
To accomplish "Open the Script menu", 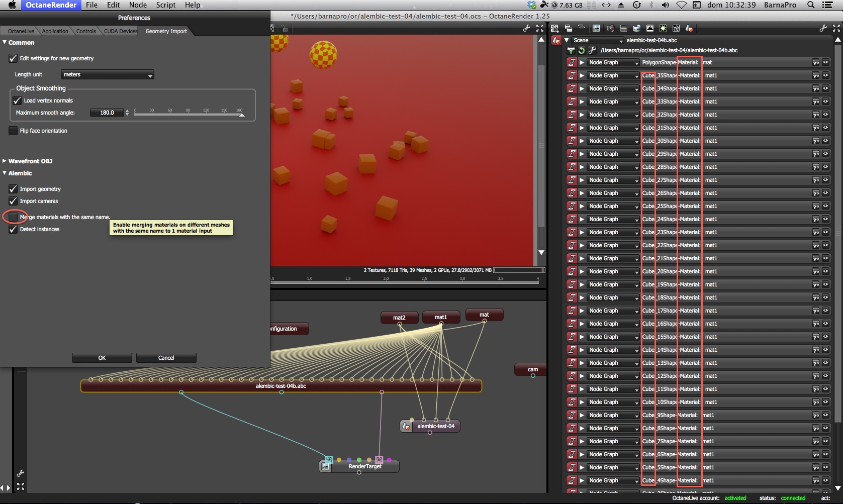I will [165, 5].
